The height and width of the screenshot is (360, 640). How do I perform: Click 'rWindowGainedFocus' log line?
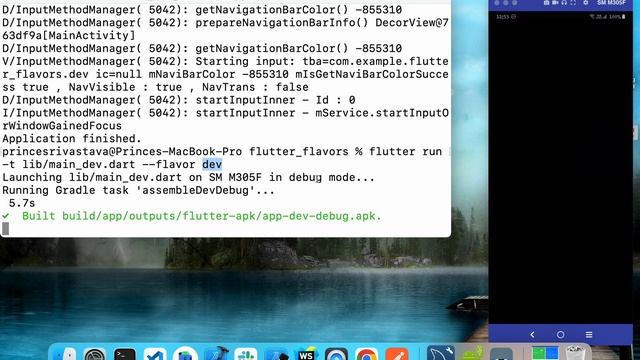tap(62, 126)
